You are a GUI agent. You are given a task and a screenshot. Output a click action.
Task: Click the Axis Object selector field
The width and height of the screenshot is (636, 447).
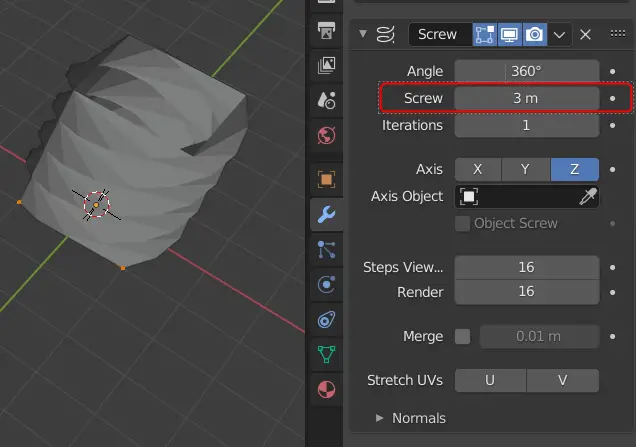point(527,197)
